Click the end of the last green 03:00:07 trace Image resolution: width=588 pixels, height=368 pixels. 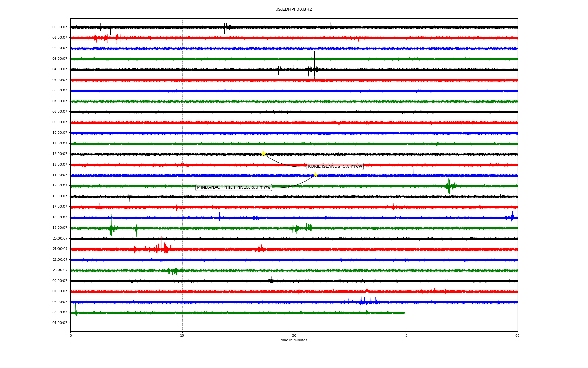(x=404, y=313)
